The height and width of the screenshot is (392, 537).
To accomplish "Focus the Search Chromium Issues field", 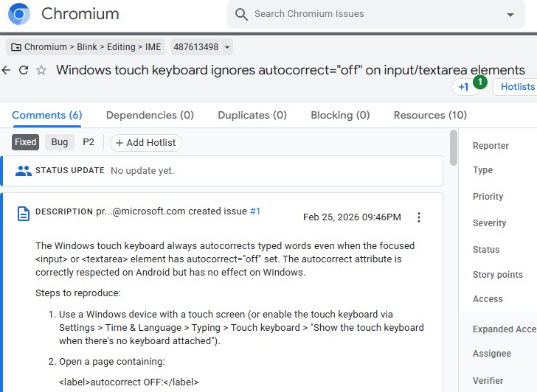I will click(377, 14).
